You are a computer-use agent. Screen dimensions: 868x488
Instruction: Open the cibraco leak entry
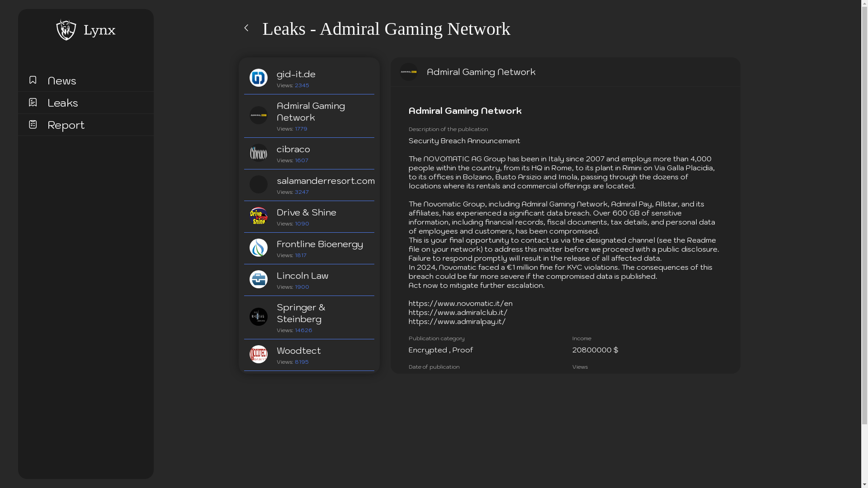pyautogui.click(x=293, y=149)
